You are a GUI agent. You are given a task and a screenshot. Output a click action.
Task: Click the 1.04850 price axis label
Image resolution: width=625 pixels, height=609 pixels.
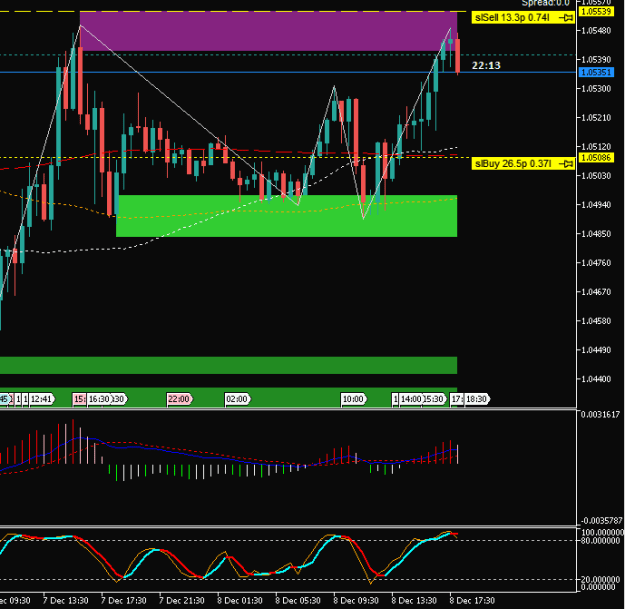coord(596,234)
